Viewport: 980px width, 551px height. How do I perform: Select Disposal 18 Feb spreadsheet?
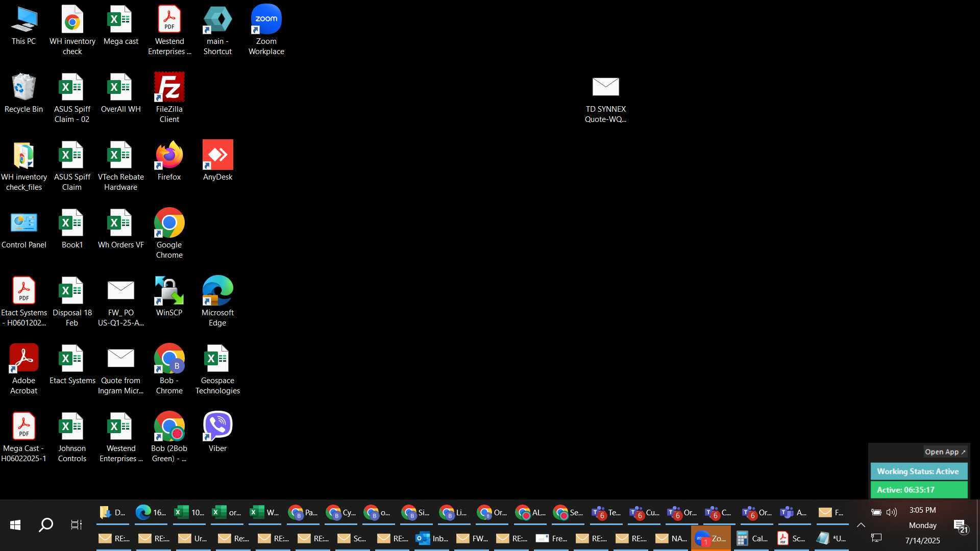coord(72,302)
